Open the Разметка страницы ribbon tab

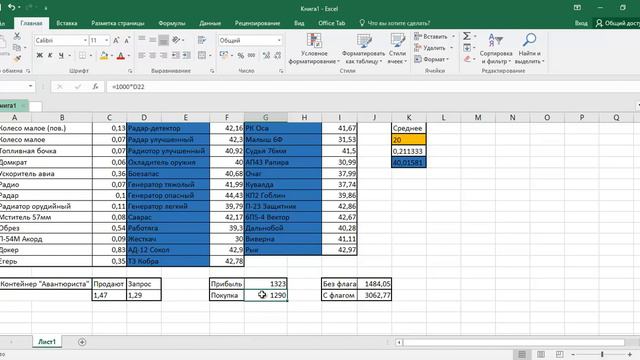point(118,23)
